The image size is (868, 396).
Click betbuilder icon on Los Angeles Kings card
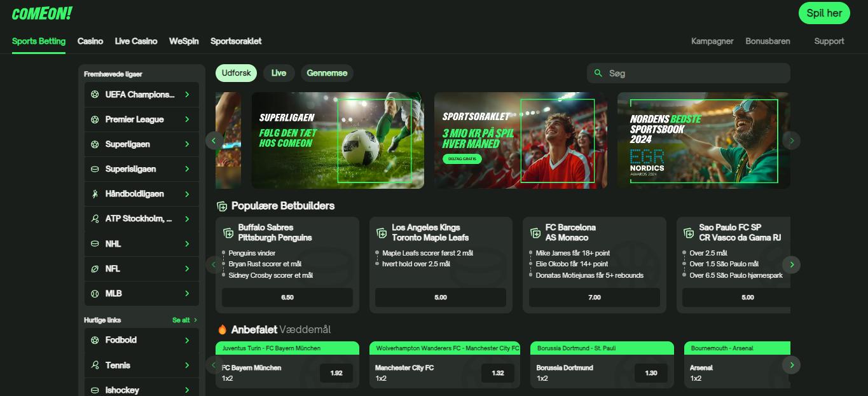click(382, 233)
